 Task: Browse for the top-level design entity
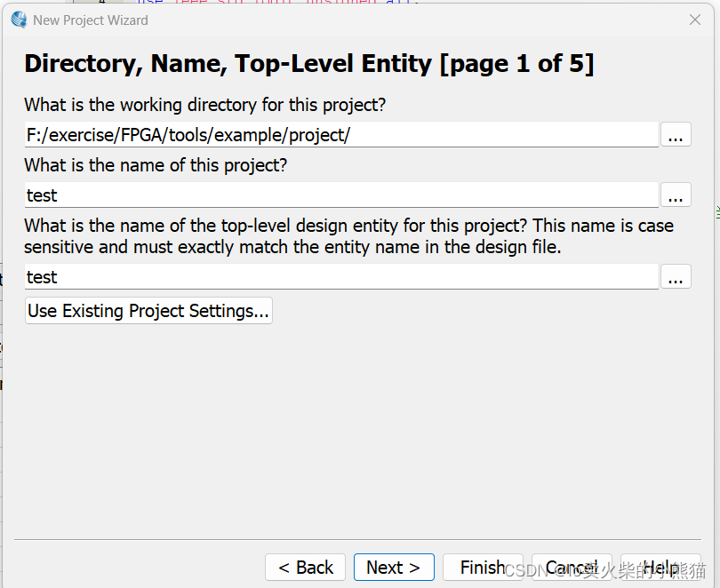(x=676, y=277)
